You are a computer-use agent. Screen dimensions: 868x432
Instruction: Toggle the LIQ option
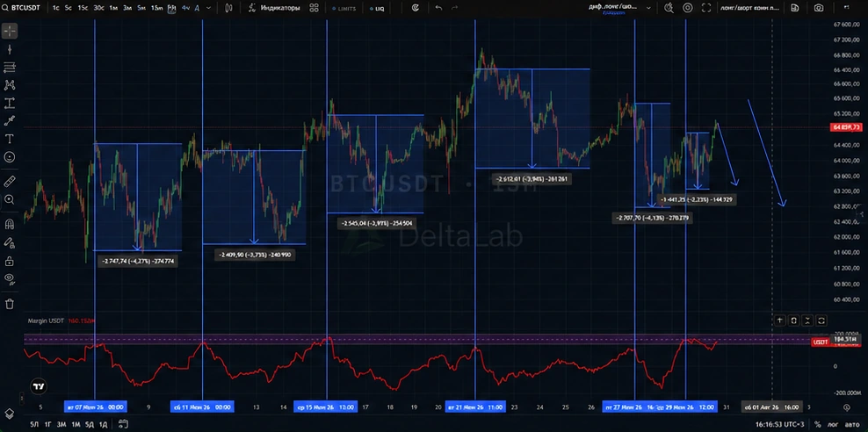[x=376, y=9]
